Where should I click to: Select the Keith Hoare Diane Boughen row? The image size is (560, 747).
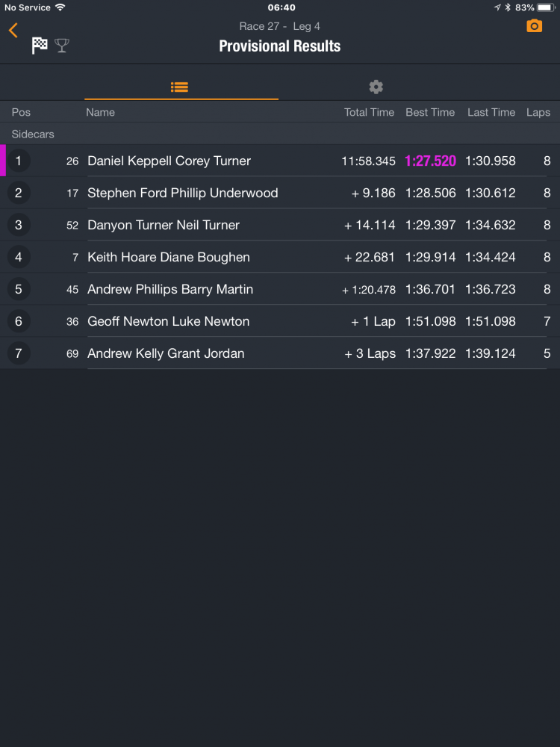click(169, 257)
